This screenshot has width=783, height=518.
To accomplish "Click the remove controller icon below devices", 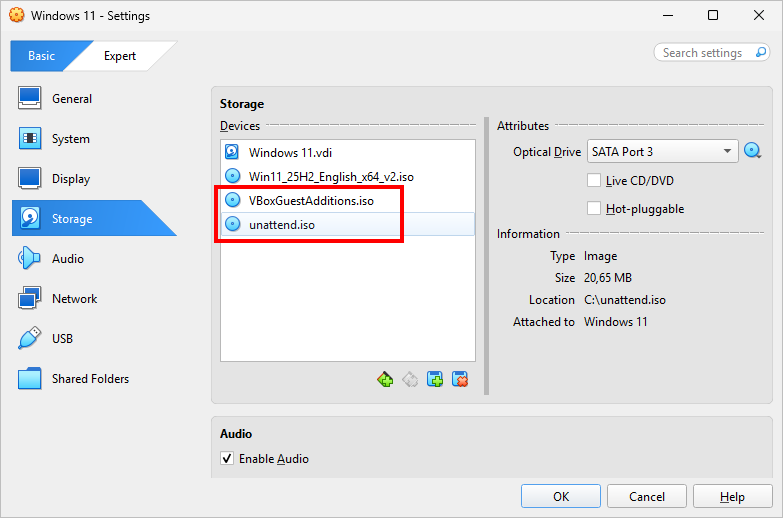I will 410,380.
